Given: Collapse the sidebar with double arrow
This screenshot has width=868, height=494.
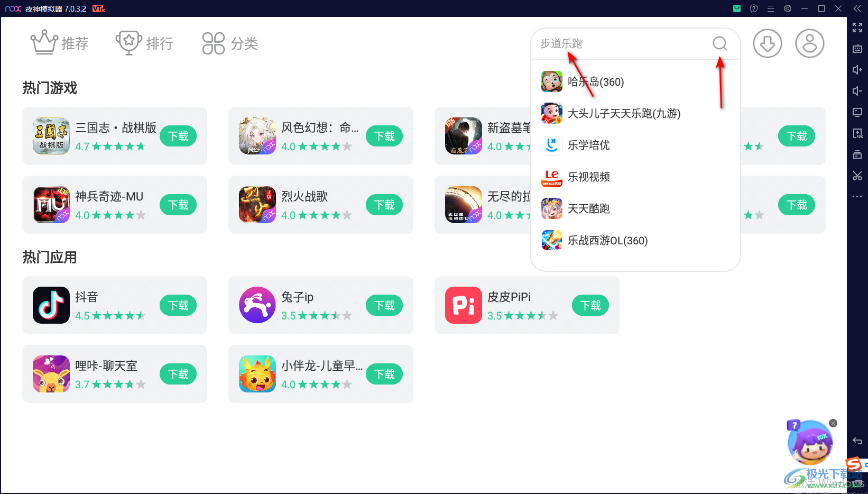Looking at the screenshot, I should click(857, 8).
